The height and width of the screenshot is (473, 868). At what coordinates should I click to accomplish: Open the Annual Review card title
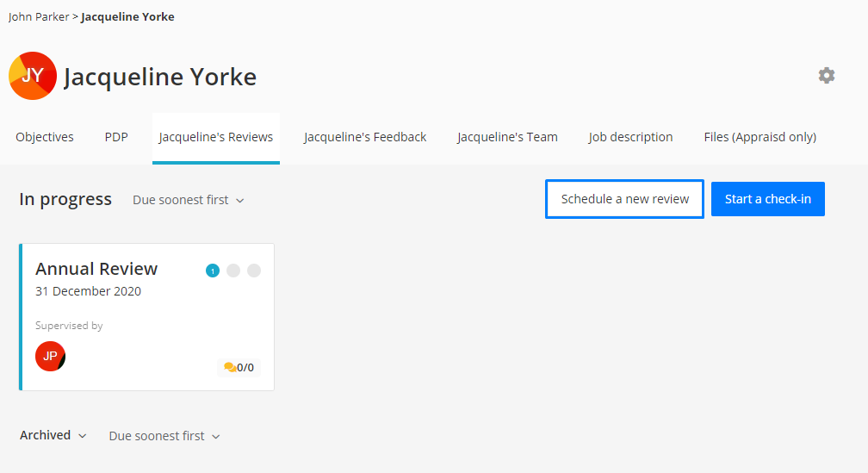(x=96, y=269)
